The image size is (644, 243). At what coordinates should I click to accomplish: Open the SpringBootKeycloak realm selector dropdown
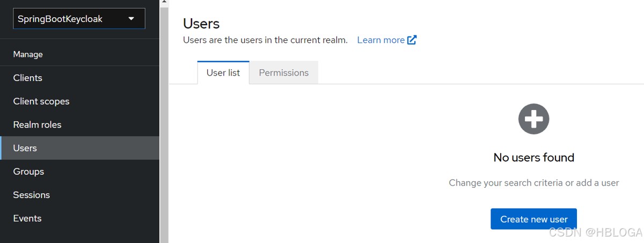point(79,19)
